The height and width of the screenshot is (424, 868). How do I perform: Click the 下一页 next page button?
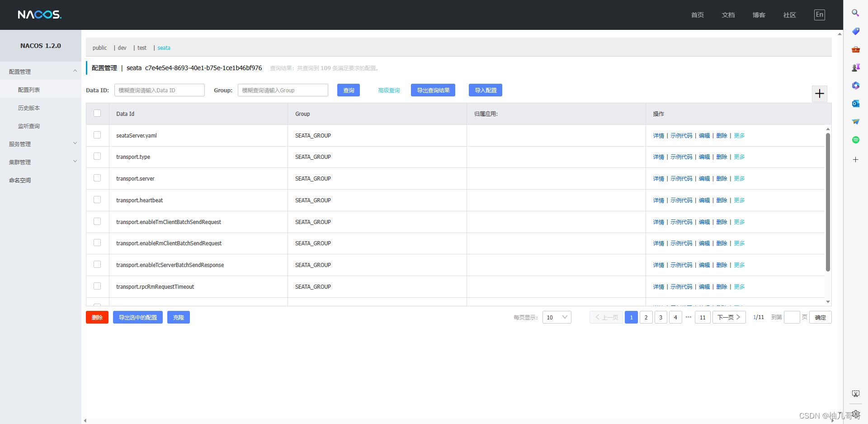tap(729, 317)
